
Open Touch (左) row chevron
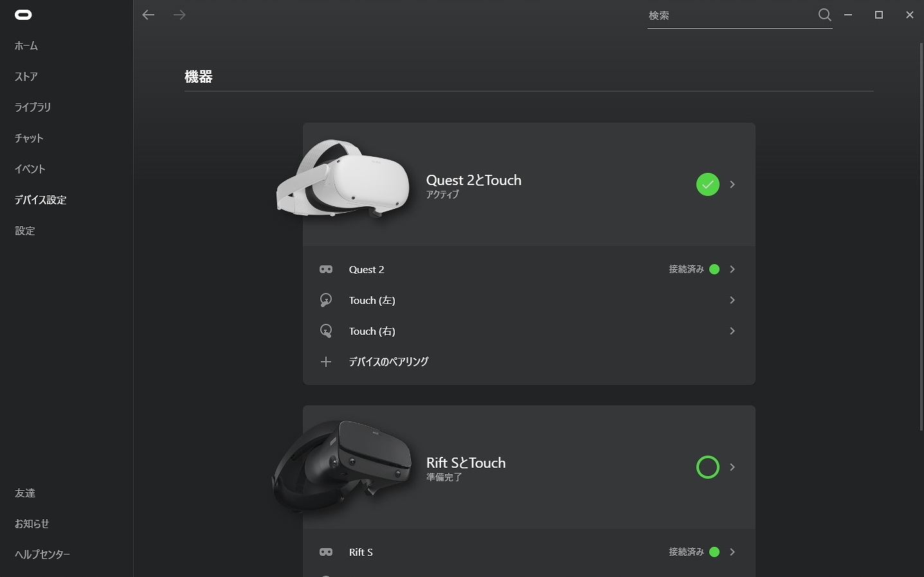[732, 300]
